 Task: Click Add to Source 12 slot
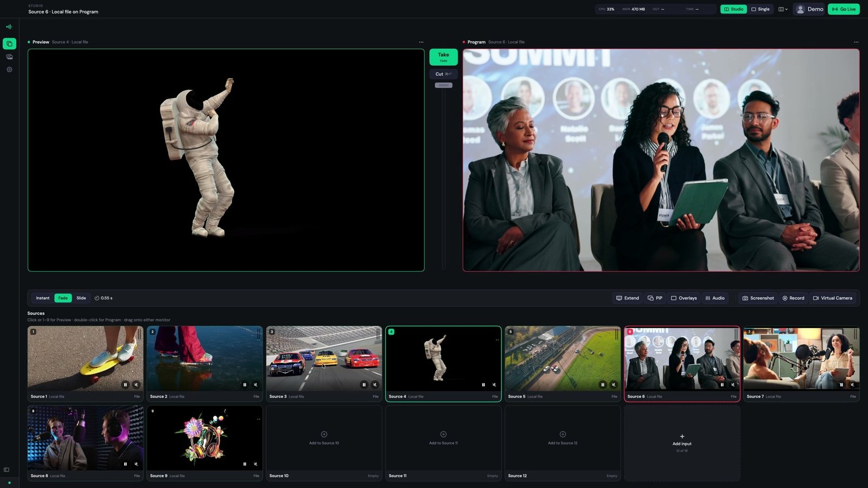[x=563, y=438]
